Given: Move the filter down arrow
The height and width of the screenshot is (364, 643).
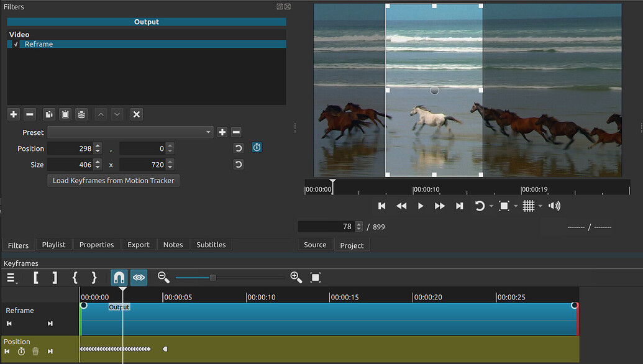Looking at the screenshot, I should pos(117,114).
